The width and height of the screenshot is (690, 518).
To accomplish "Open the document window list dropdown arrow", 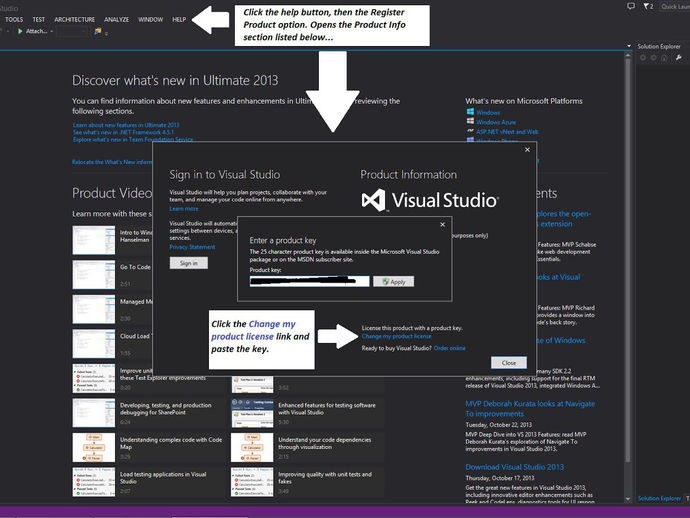I will pos(628,46).
